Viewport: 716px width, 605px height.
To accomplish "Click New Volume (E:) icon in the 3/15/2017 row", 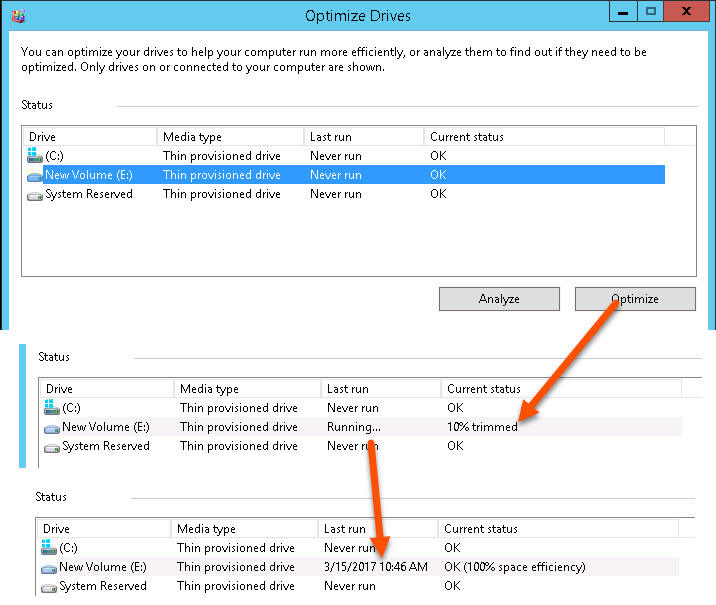I will 49,568.
